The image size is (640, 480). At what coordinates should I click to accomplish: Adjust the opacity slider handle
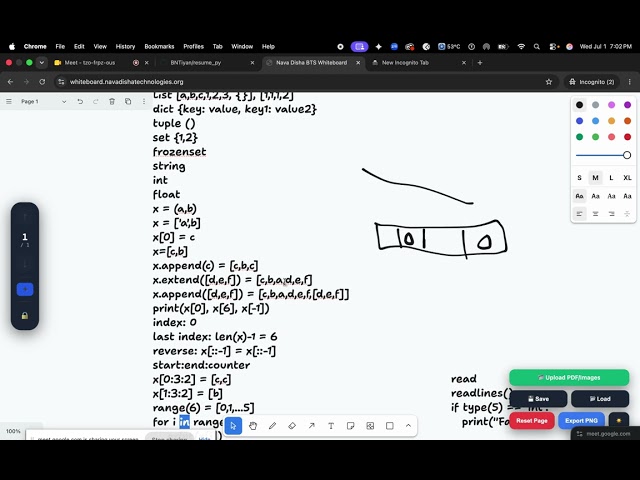point(627,155)
